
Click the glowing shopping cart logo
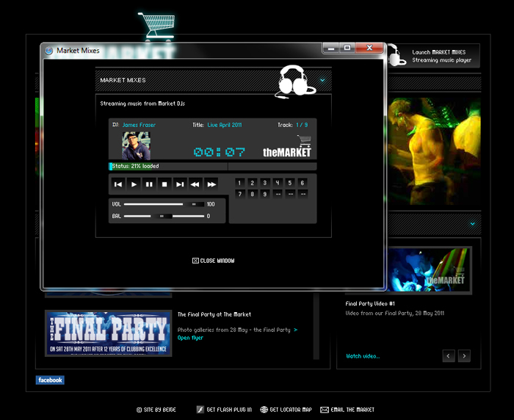click(x=156, y=26)
